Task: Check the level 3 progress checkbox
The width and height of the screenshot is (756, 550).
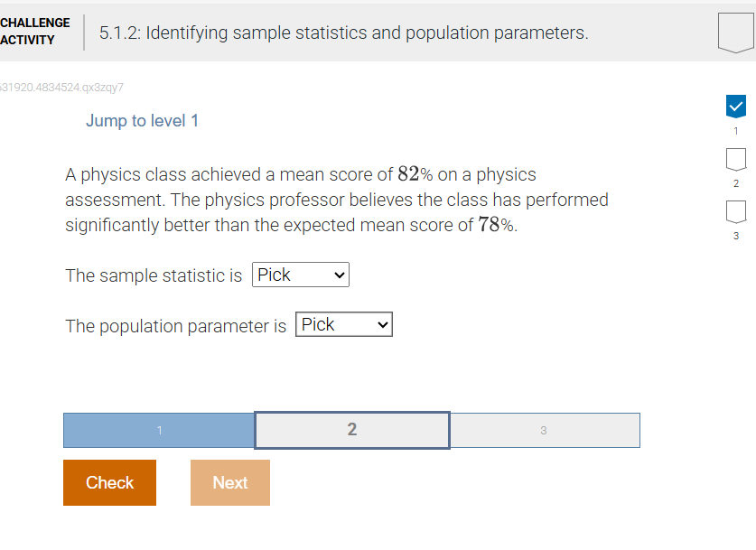Action: coord(735,212)
